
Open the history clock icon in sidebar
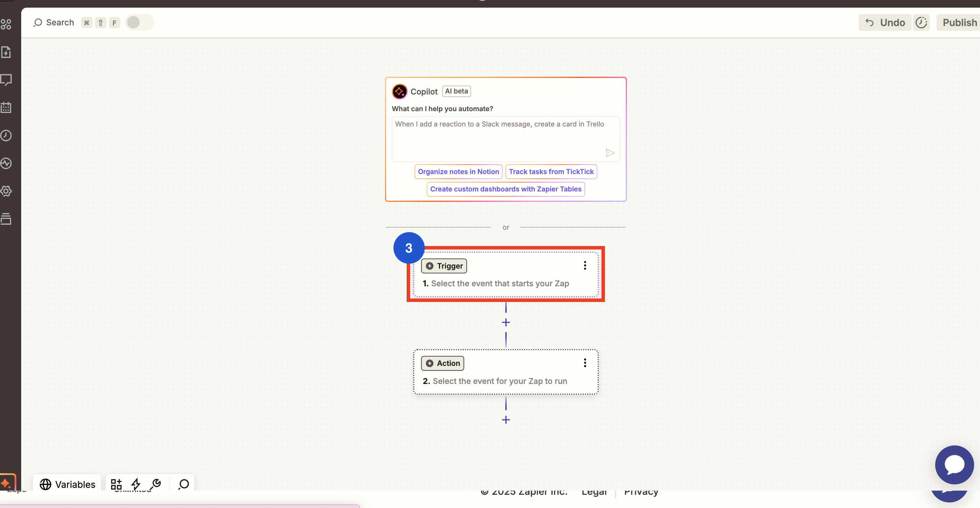pos(6,136)
